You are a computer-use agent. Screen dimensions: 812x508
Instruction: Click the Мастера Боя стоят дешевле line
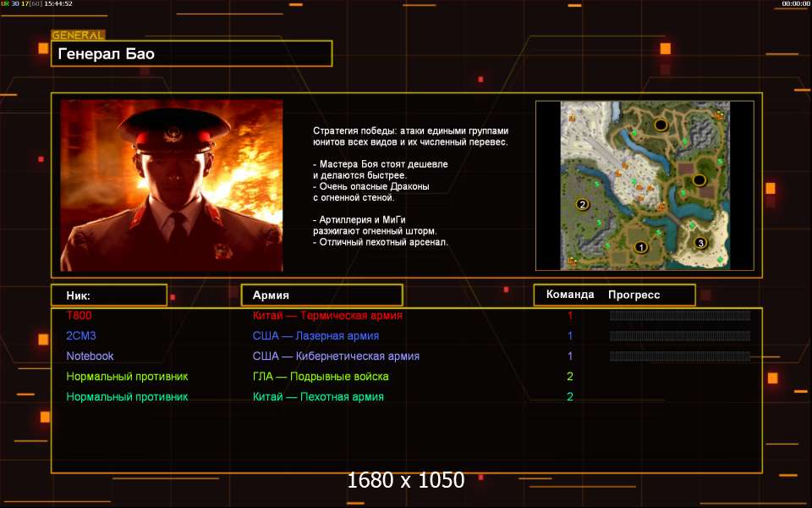pyautogui.click(x=381, y=163)
